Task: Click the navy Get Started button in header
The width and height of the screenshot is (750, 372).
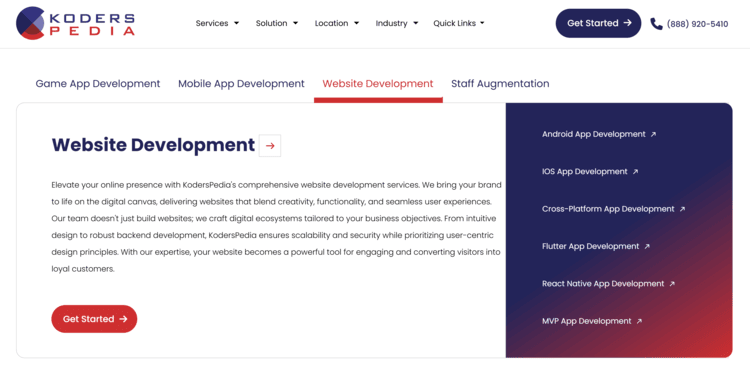Action: pyautogui.click(x=598, y=23)
